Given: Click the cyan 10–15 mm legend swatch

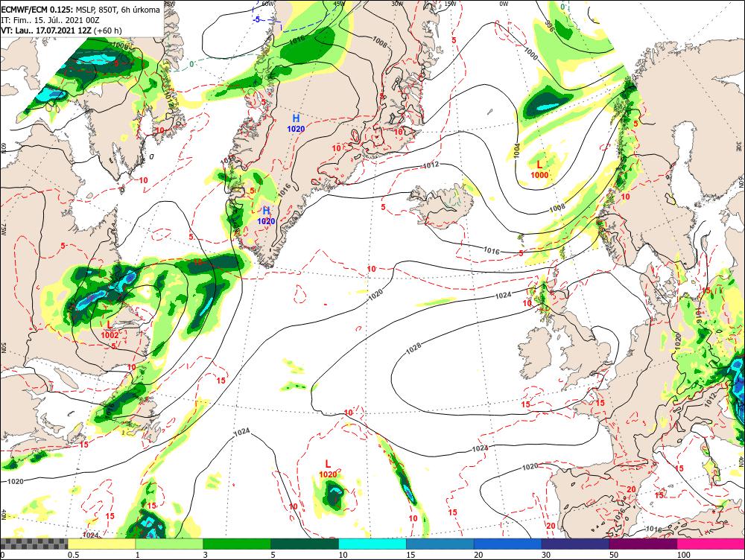Looking at the screenshot, I should [372, 544].
